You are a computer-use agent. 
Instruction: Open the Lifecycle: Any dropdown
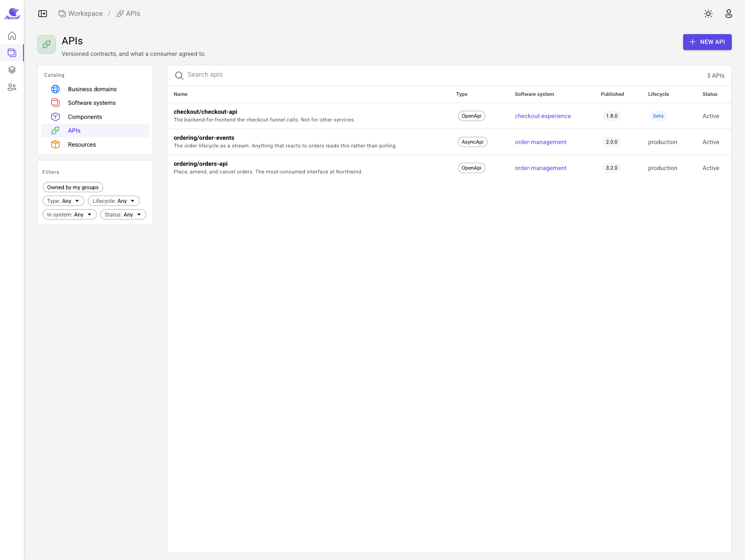[114, 201]
